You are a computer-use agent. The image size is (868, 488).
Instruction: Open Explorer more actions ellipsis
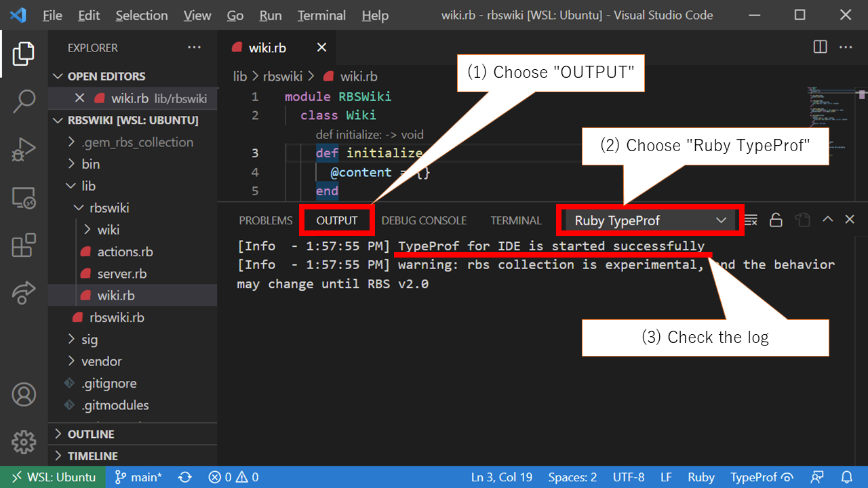point(194,47)
